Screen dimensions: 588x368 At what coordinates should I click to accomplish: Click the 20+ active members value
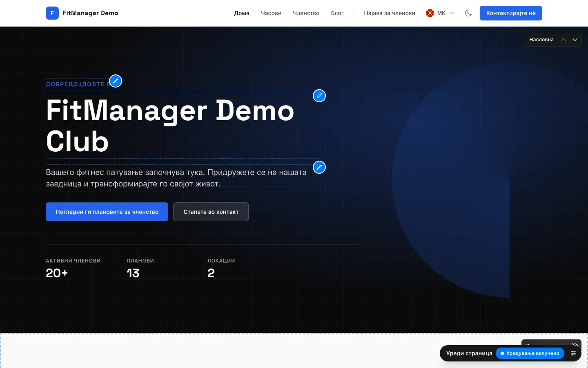[57, 273]
